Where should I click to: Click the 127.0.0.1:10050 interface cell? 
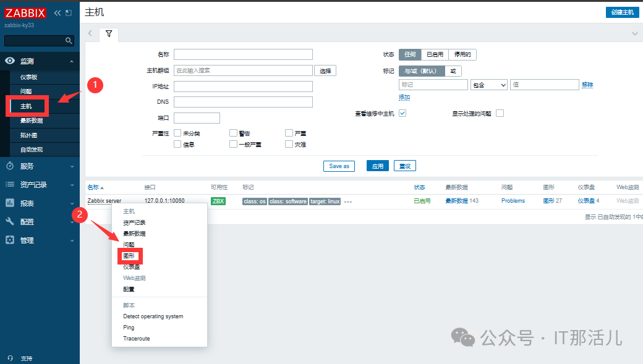click(x=164, y=201)
